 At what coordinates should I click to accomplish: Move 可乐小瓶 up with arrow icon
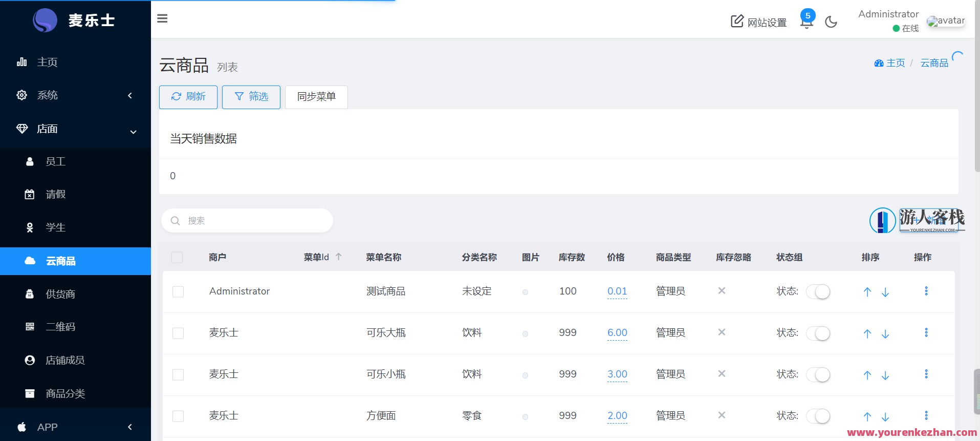pyautogui.click(x=867, y=375)
